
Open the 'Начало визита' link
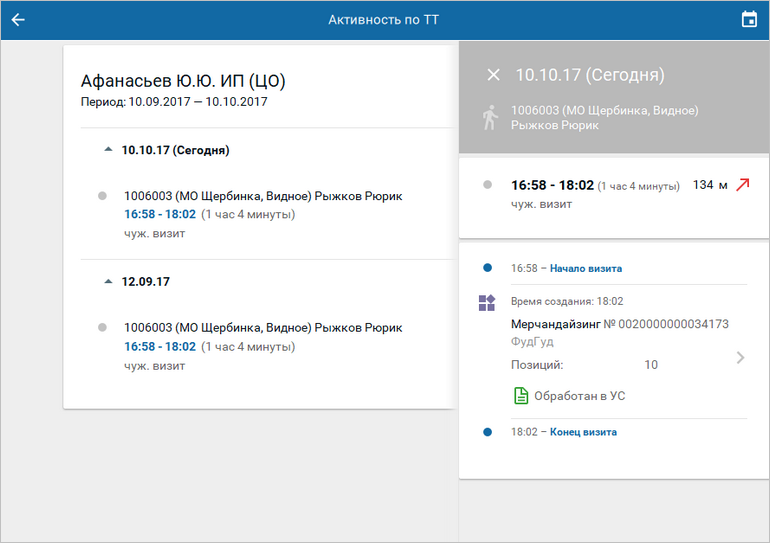[586, 269]
